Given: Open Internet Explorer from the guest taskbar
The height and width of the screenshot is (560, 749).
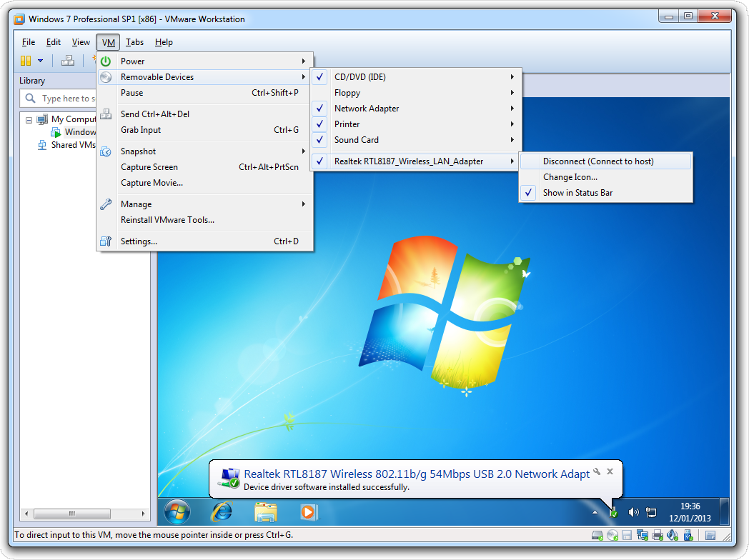Looking at the screenshot, I should pos(222,511).
